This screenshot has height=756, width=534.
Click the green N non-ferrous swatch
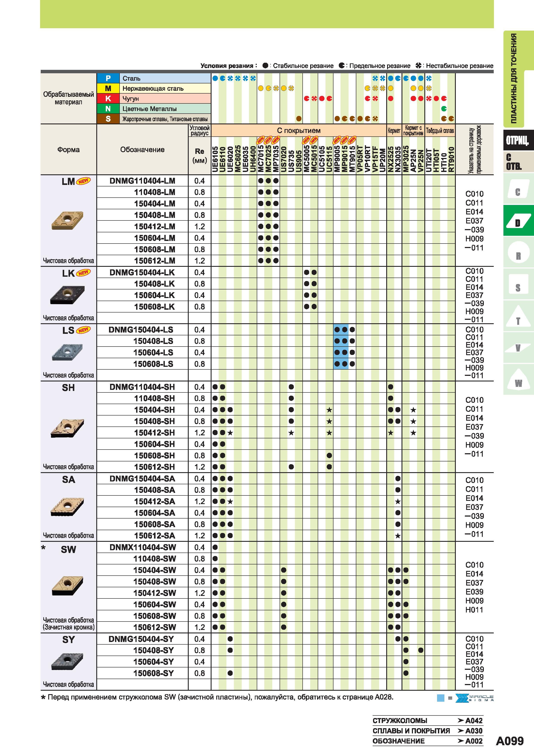tap(108, 109)
